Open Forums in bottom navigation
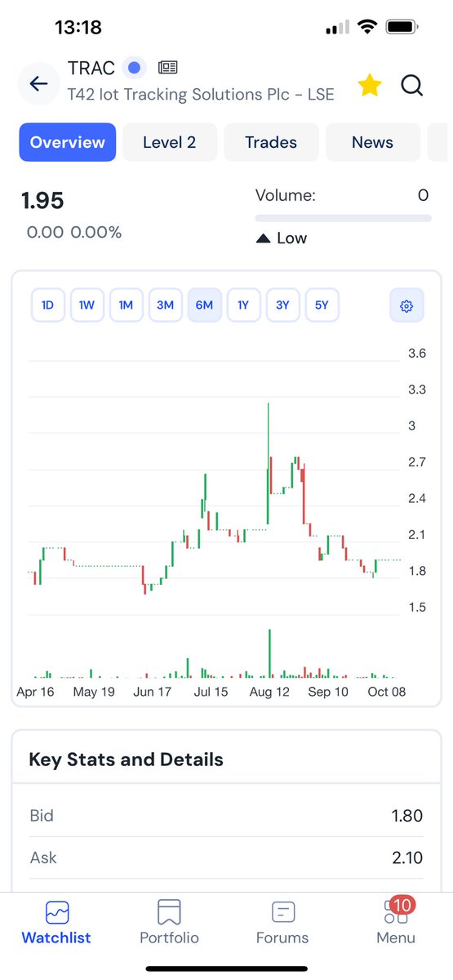This screenshot has height=980, width=453. [282, 922]
